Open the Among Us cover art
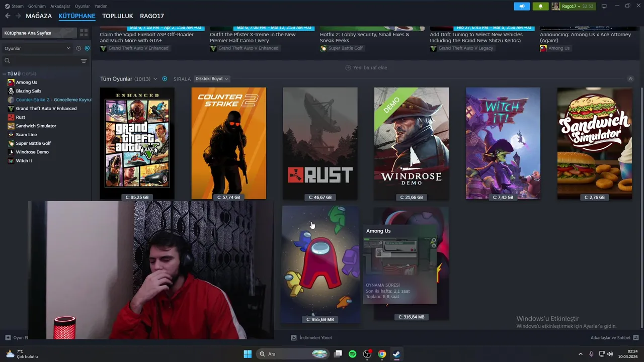Screen dimensions: 644x362 (x=320, y=264)
